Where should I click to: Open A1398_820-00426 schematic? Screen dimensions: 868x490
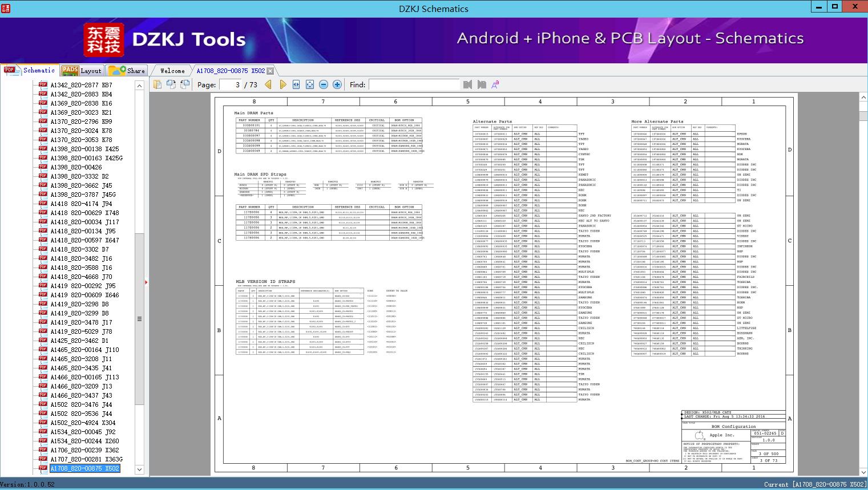click(76, 167)
